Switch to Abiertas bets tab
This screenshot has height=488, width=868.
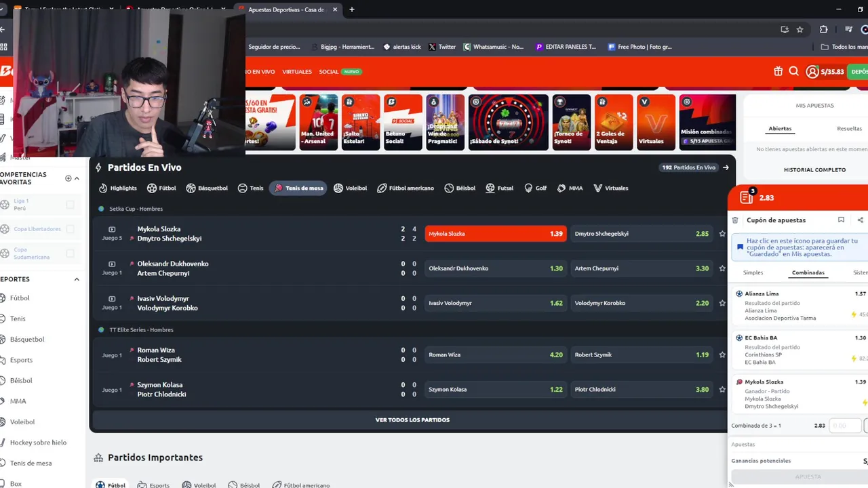coord(780,128)
